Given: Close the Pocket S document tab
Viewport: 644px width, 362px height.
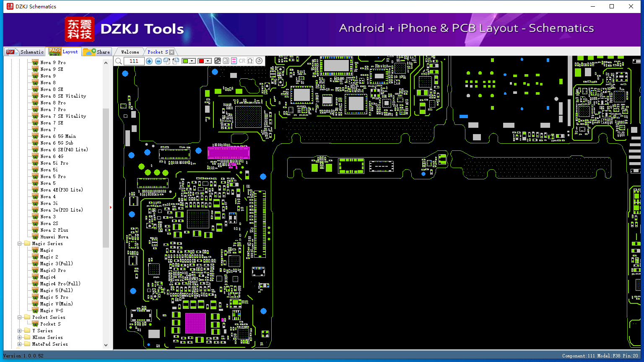Looking at the screenshot, I should [x=171, y=52].
